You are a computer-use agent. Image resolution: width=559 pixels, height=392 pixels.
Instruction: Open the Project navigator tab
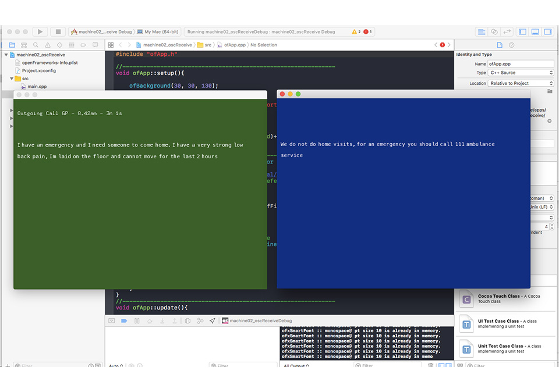[x=12, y=45]
